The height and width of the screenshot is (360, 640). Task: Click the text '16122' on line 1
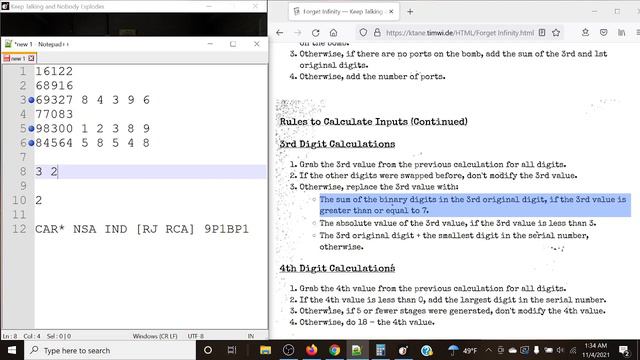click(x=54, y=71)
